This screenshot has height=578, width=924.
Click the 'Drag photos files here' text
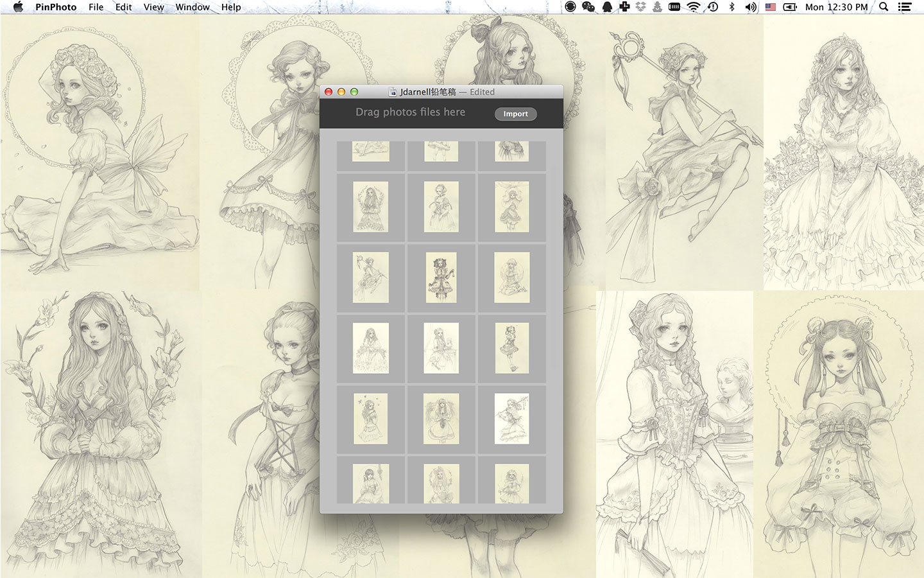[x=411, y=112]
